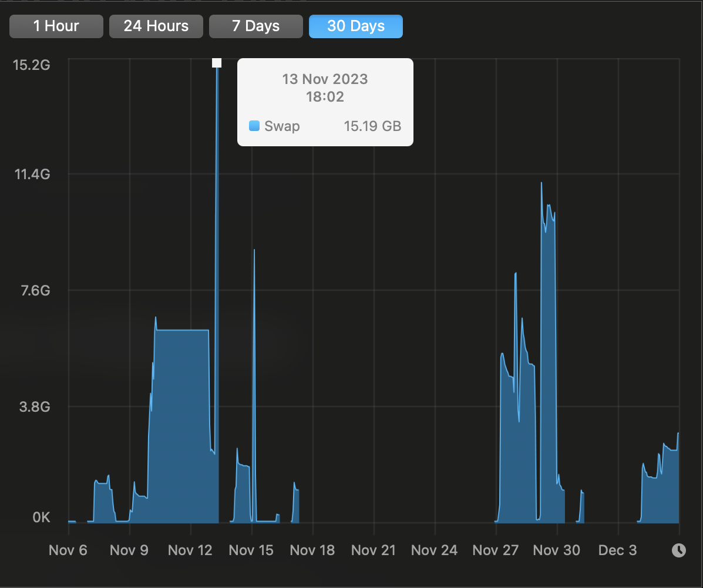Click the Nov 6 axis label
This screenshot has width=703, height=588.
click(x=68, y=550)
